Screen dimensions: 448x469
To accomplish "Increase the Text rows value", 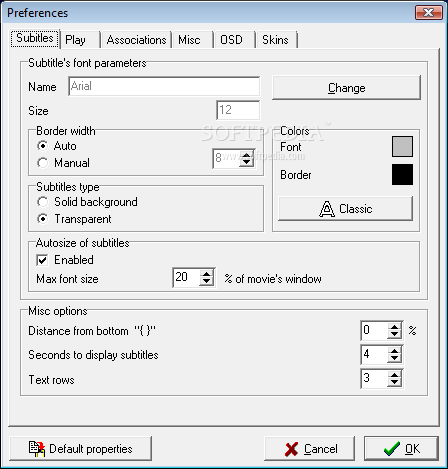I will 394,375.
